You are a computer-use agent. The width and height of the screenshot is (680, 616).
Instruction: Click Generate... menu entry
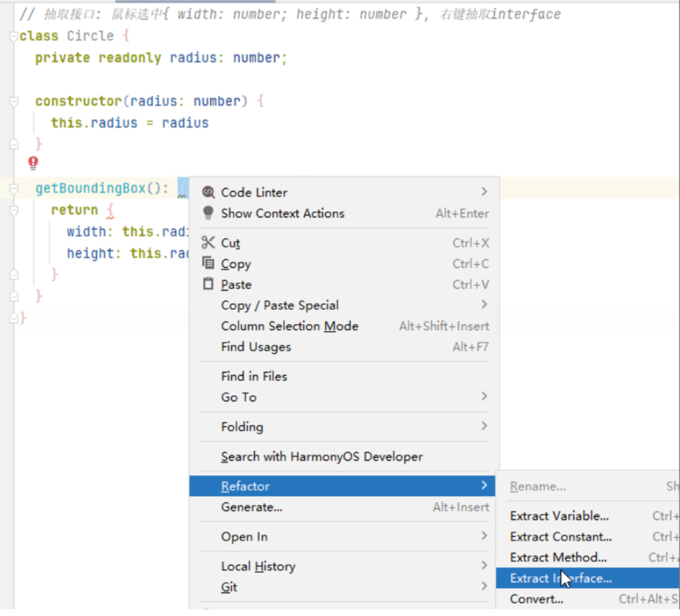251,507
